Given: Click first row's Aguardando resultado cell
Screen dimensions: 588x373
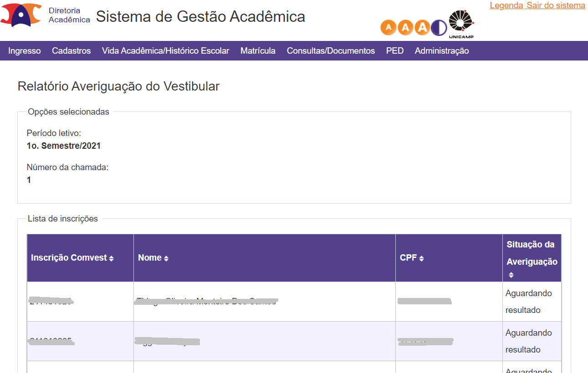Looking at the screenshot, I should click(x=532, y=302).
